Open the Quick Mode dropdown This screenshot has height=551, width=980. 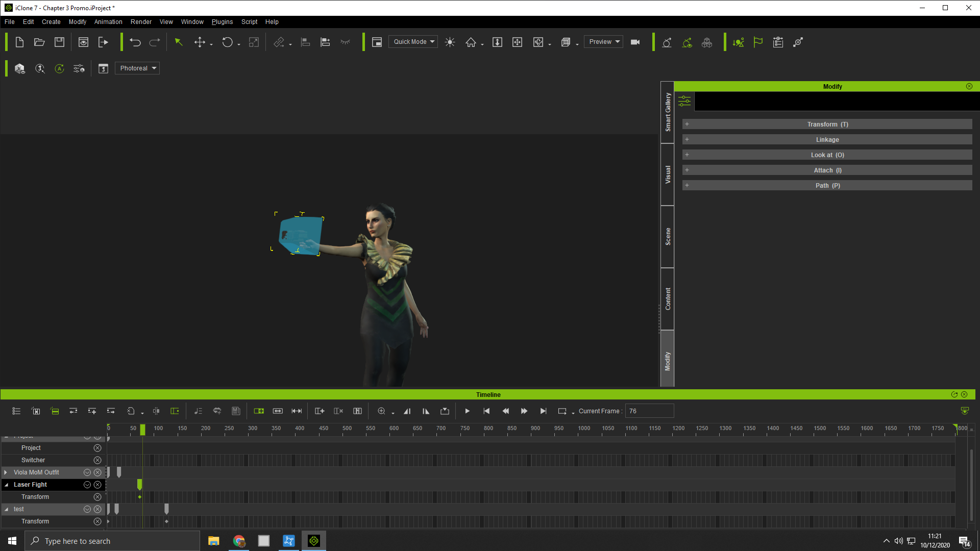coord(413,42)
